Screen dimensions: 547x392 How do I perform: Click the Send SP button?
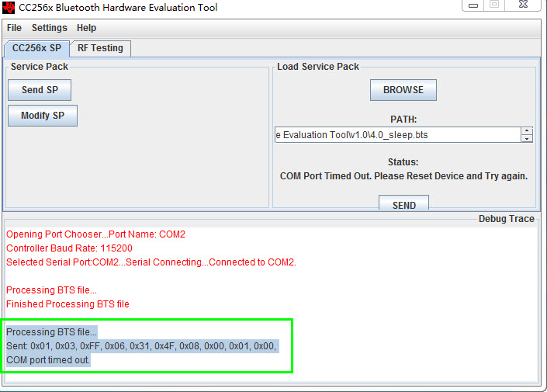pos(40,90)
